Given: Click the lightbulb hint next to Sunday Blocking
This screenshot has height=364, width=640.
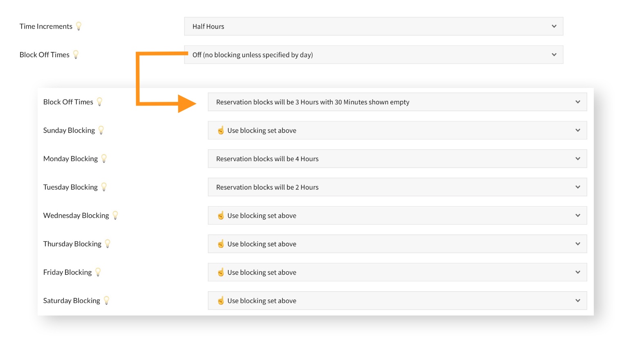Looking at the screenshot, I should (101, 130).
